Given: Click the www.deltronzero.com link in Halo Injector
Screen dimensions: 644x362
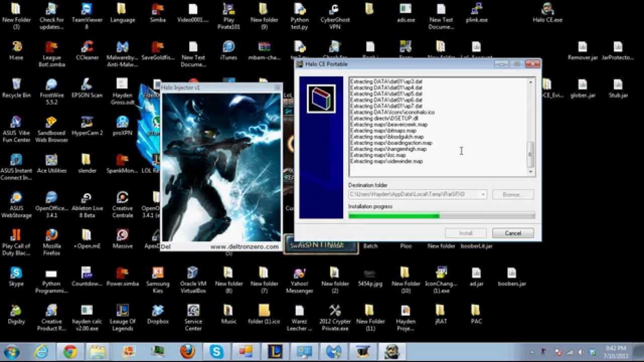Looking at the screenshot, I should [245, 247].
